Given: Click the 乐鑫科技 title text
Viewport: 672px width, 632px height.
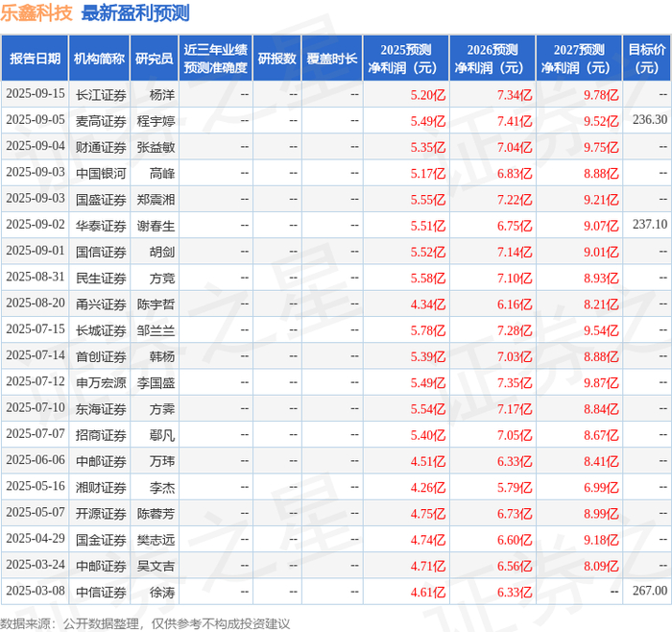Looking at the screenshot, I should pyautogui.click(x=36, y=12).
